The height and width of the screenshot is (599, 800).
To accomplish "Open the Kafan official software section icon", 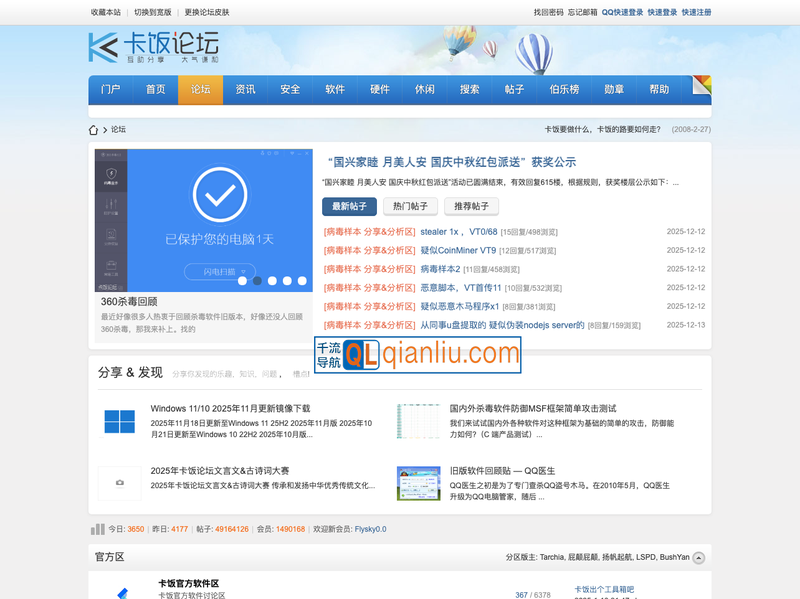I will pyautogui.click(x=121, y=591).
